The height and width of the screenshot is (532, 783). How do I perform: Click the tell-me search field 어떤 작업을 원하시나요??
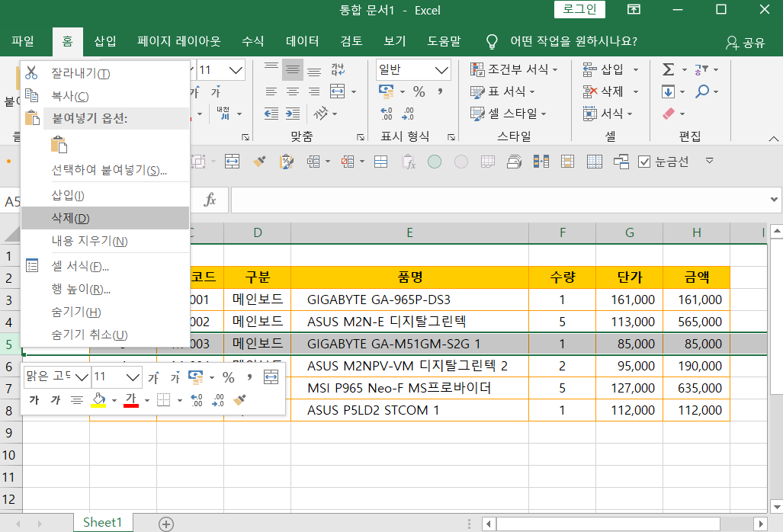tap(573, 41)
